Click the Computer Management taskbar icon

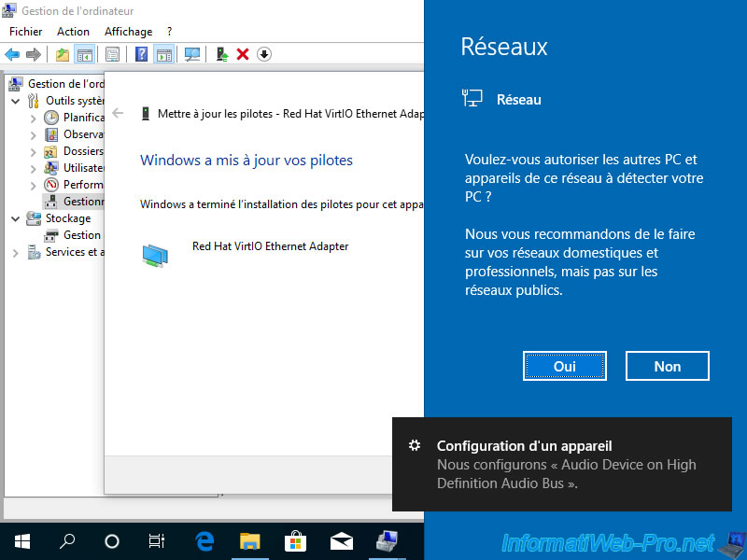tap(387, 541)
